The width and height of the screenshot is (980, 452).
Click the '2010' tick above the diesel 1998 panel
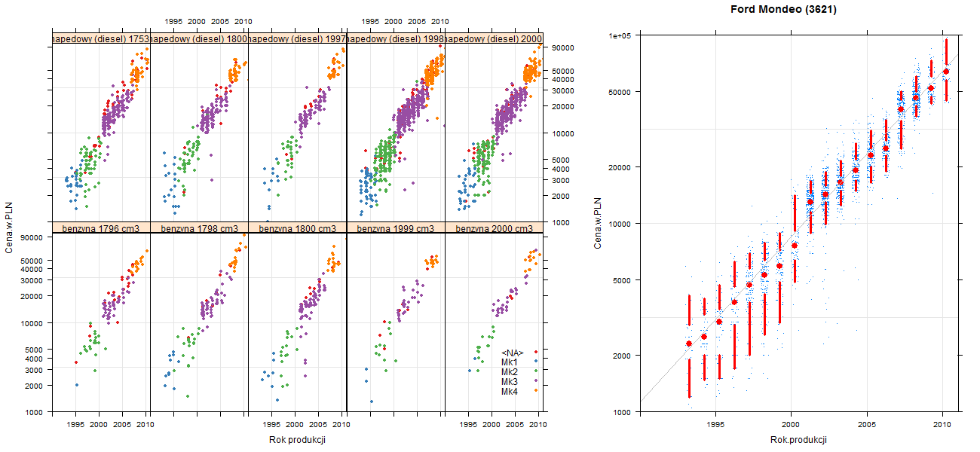click(x=439, y=22)
